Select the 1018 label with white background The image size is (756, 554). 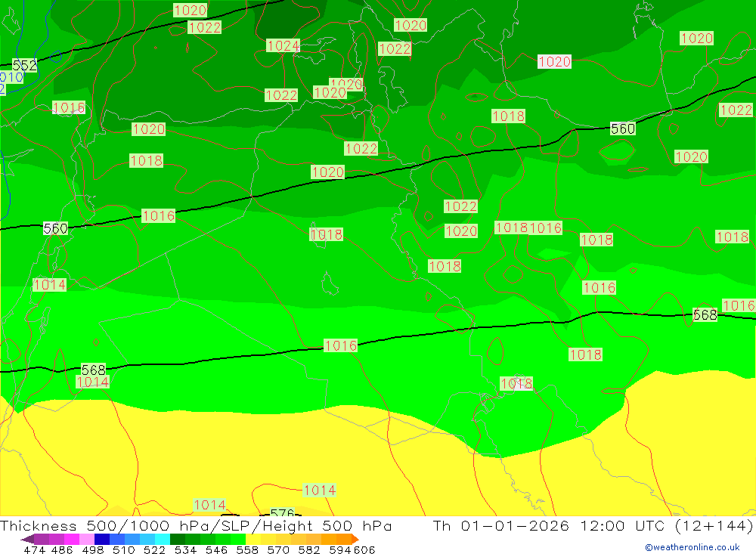516,383
